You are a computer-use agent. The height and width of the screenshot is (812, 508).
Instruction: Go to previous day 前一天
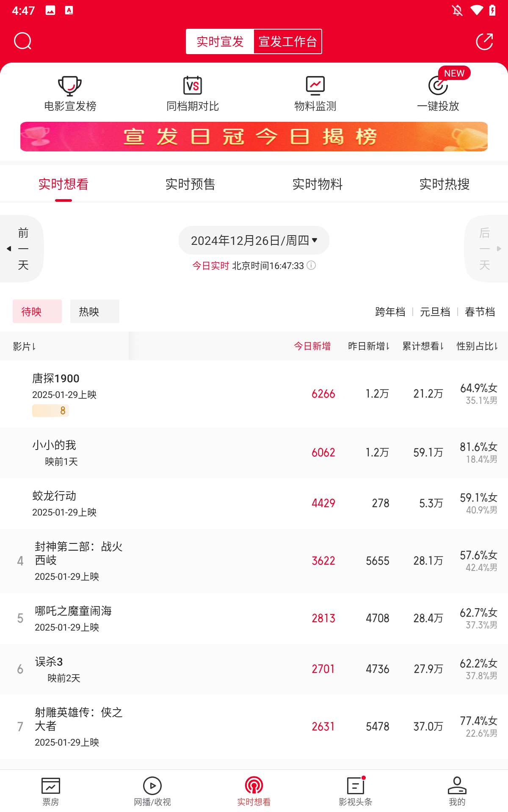coord(22,249)
